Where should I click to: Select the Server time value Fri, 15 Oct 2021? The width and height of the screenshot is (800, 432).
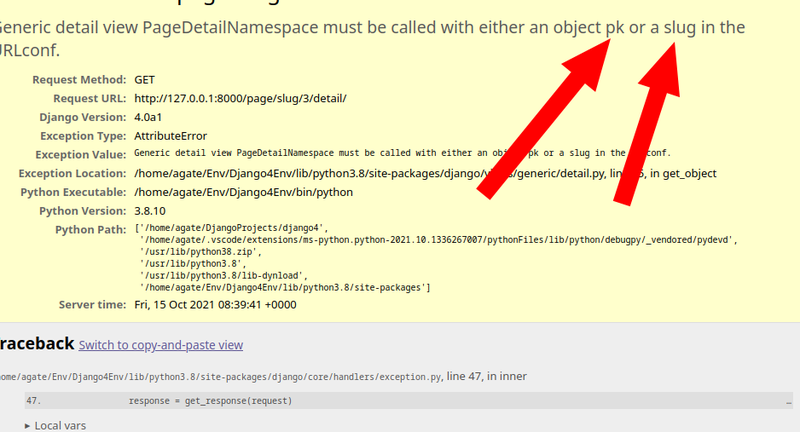[215, 305]
